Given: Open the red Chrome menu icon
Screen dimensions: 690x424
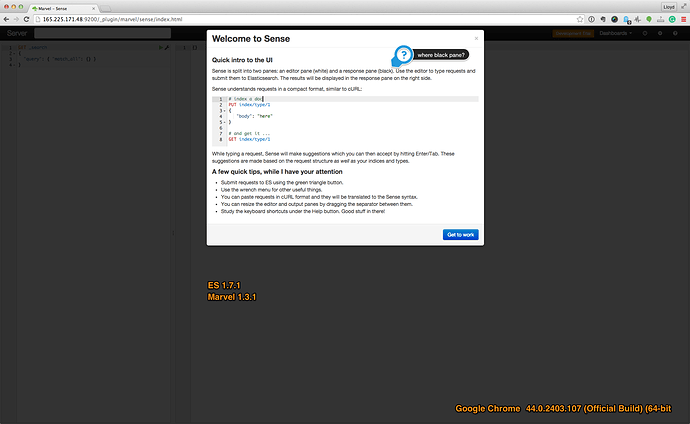Looking at the screenshot, I should click(684, 19).
